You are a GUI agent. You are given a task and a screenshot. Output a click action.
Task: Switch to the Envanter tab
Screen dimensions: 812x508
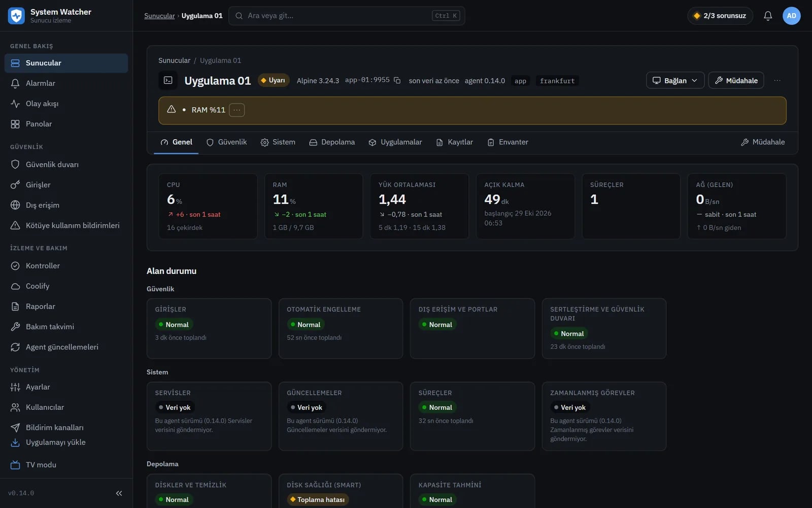507,142
